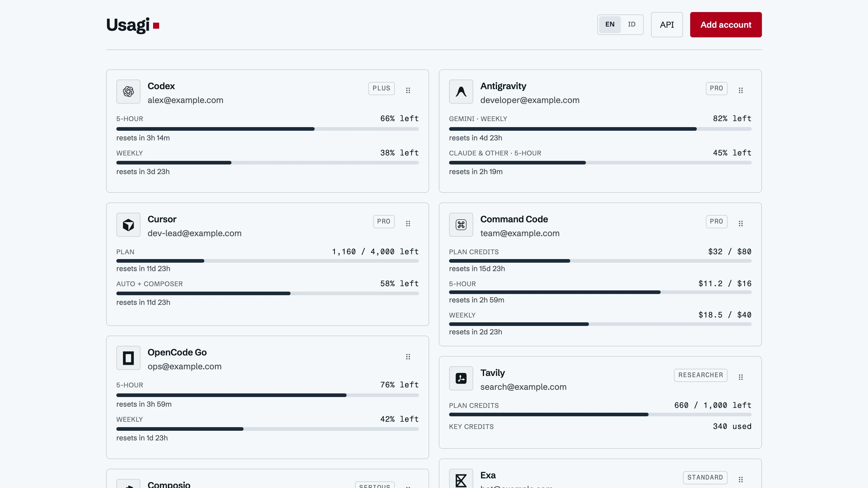Viewport: 868px width, 488px height.
Task: Click dev-lead@example.com under Cursor
Action: (194, 233)
